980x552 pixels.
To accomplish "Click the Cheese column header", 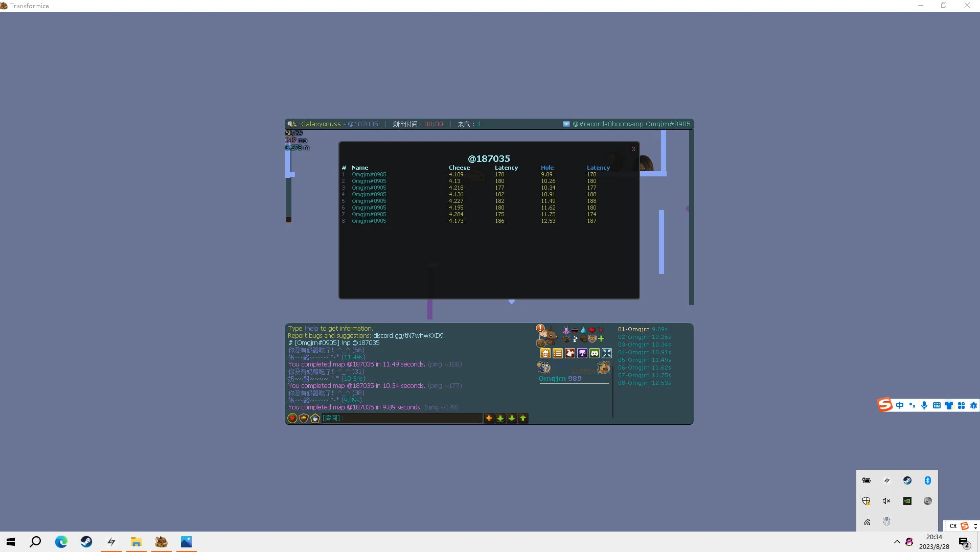I will coord(459,168).
